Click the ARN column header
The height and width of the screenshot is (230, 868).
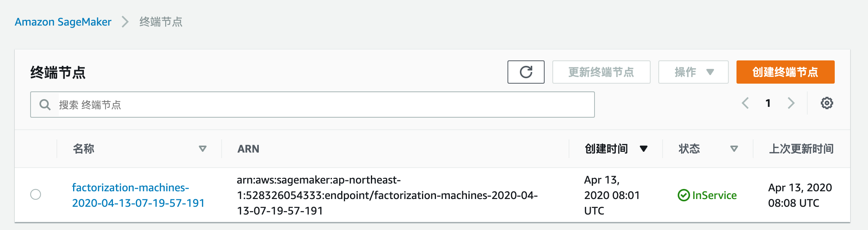pyautogui.click(x=248, y=149)
